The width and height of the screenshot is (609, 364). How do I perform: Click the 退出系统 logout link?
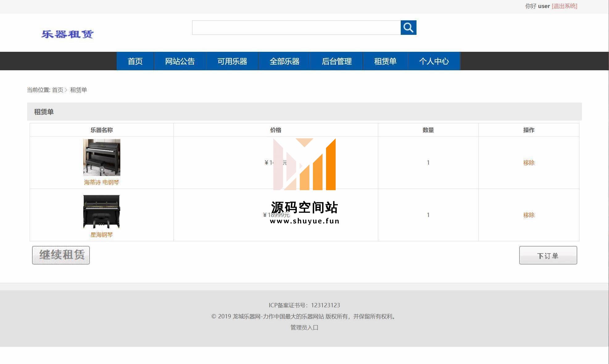(564, 6)
